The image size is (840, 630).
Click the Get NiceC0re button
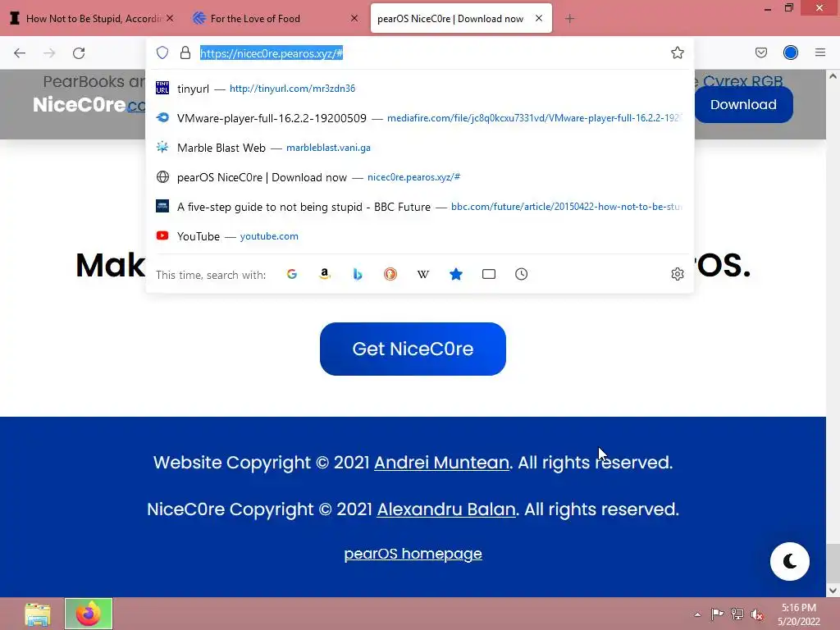pos(413,349)
